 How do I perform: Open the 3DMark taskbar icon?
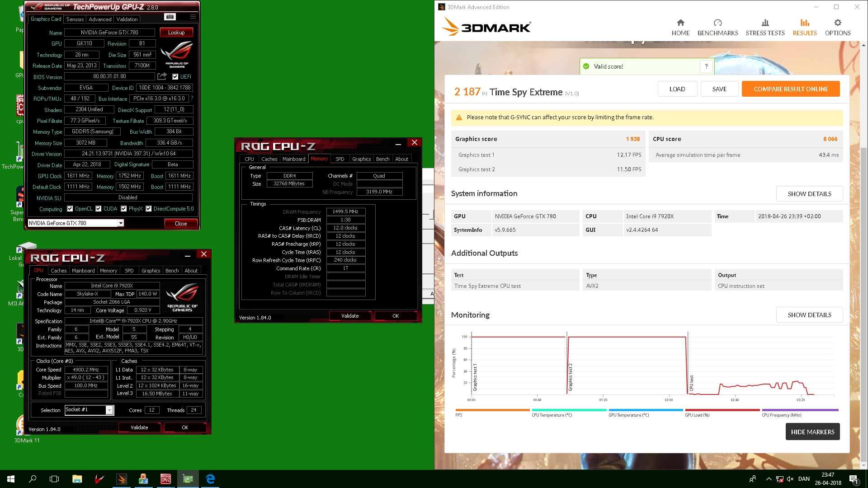pos(122,479)
